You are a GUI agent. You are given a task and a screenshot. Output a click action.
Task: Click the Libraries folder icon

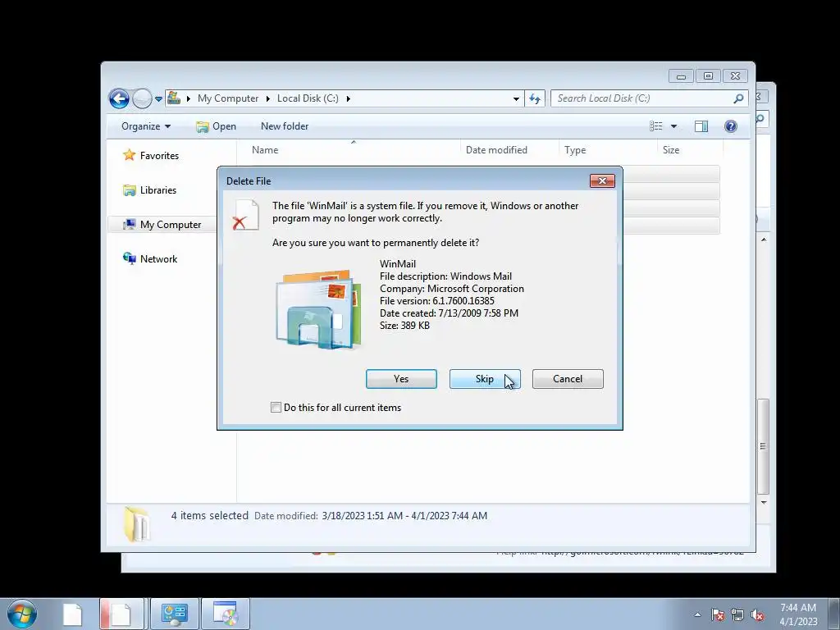pyautogui.click(x=129, y=190)
